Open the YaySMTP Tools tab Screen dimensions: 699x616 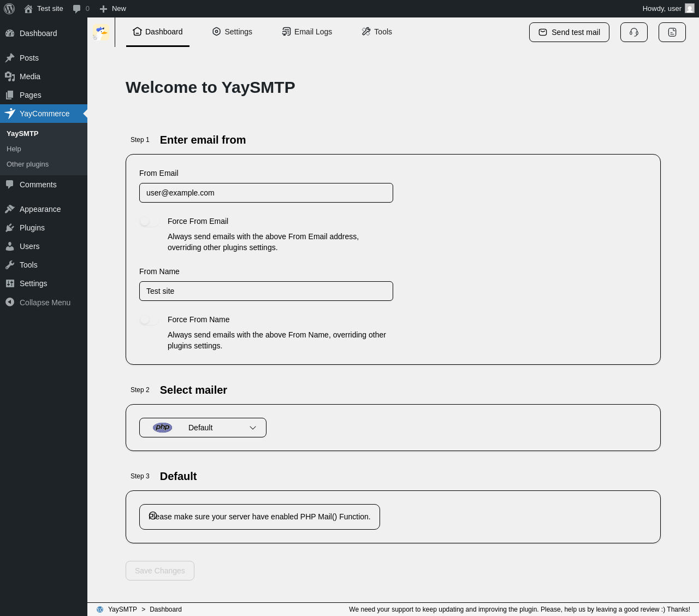377,32
